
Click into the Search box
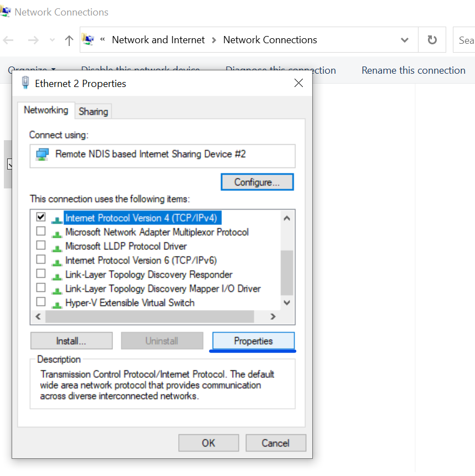pyautogui.click(x=464, y=40)
